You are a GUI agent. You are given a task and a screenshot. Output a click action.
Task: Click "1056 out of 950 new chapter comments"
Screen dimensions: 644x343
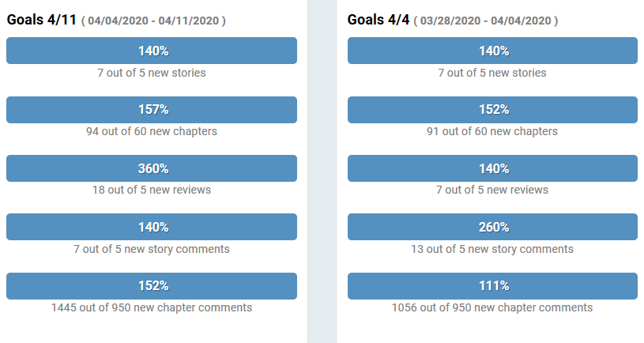click(x=492, y=307)
